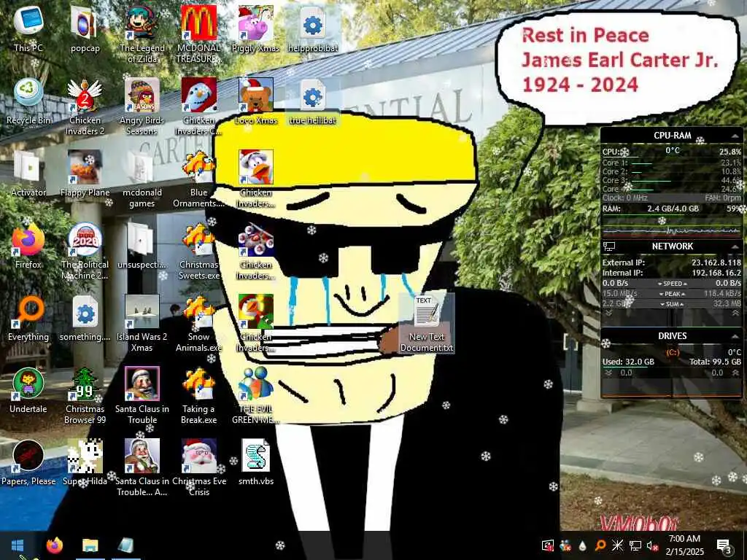This screenshot has width=747, height=560.
Task: Click the SPEED label in Network widget
Action: [672, 284]
